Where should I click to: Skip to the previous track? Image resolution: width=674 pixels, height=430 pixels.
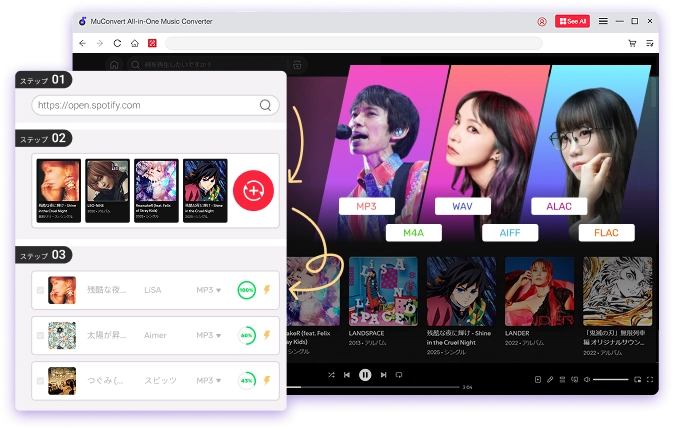347,375
